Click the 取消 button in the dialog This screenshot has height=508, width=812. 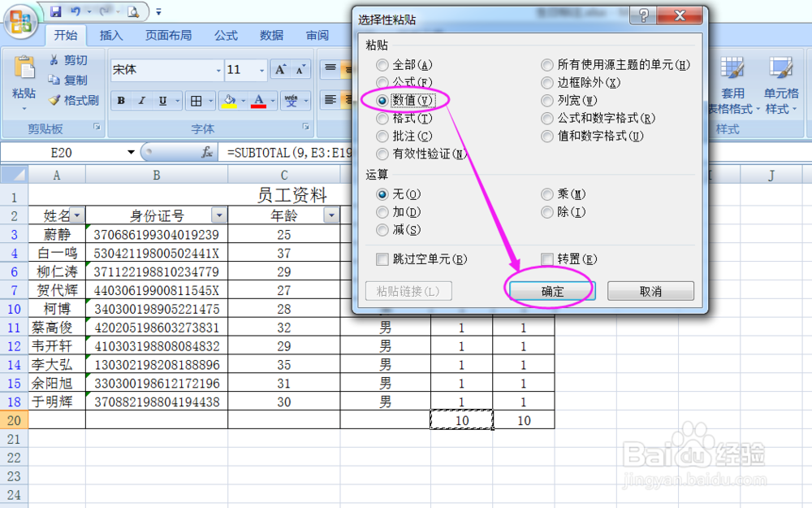[650, 290]
